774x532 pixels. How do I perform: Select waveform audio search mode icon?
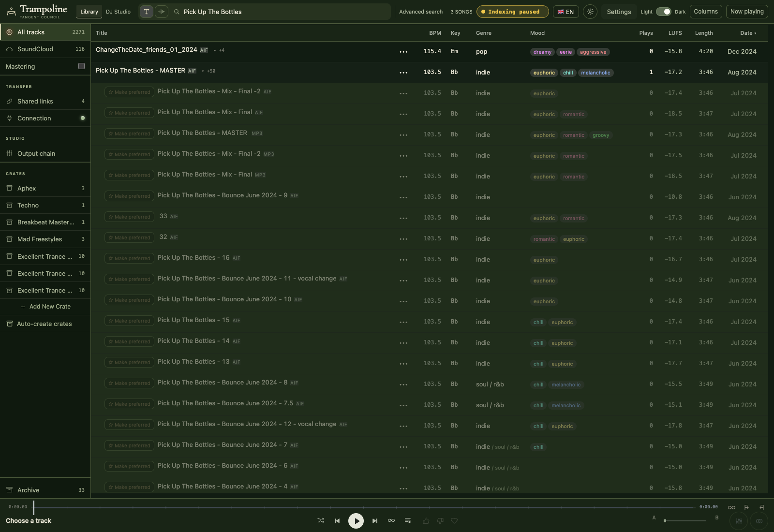(x=162, y=12)
